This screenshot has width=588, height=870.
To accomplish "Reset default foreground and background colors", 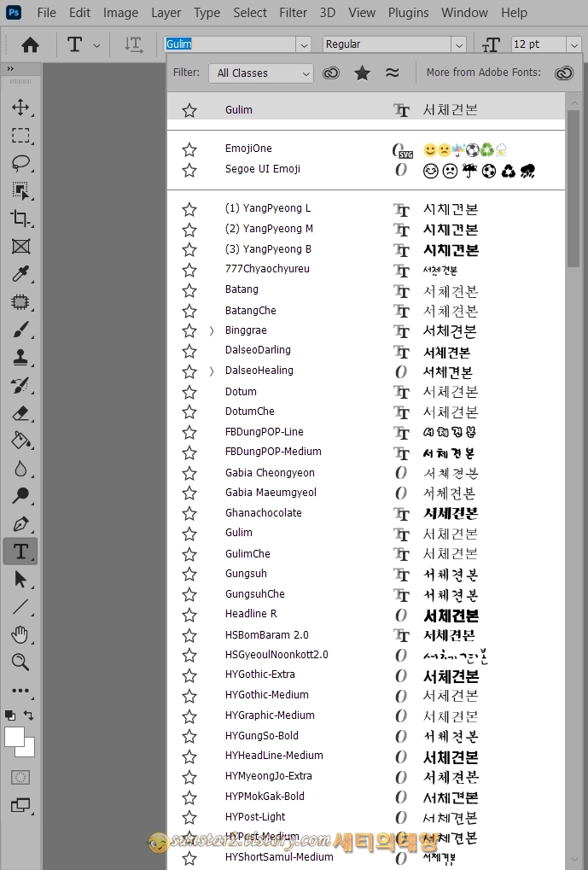I will point(10,715).
